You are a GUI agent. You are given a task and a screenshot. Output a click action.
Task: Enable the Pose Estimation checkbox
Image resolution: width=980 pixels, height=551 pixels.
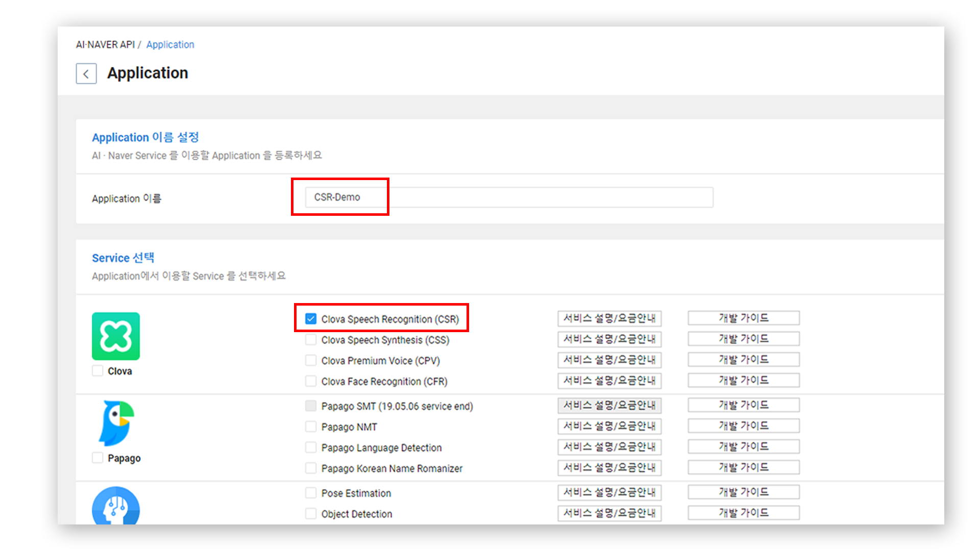[x=311, y=493]
